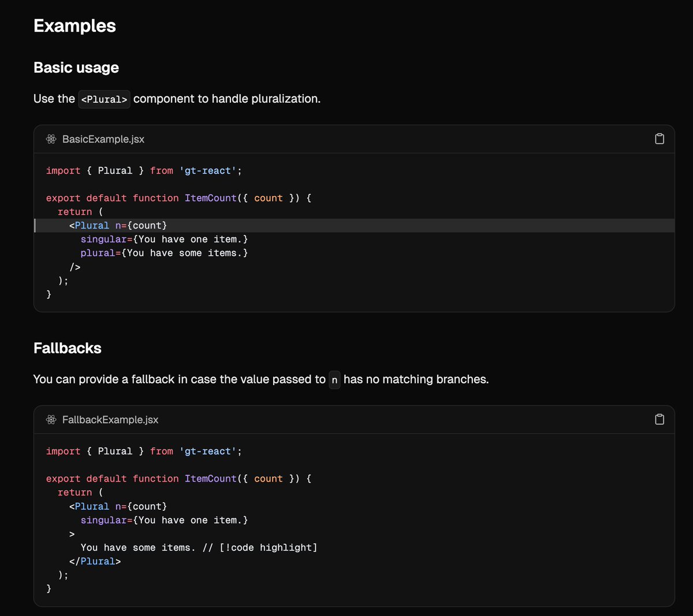Image resolution: width=693 pixels, height=616 pixels.
Task: Copy the BasicExample.jsx code block
Action: tap(660, 139)
